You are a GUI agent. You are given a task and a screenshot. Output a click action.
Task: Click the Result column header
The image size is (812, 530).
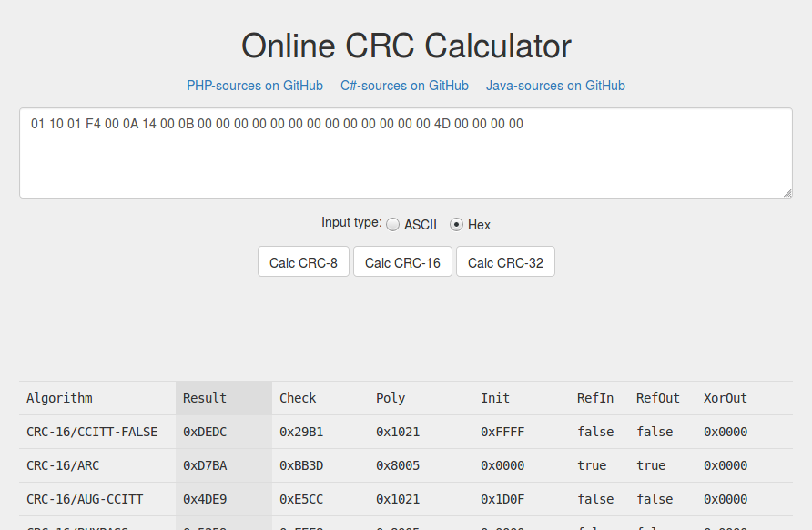point(205,398)
